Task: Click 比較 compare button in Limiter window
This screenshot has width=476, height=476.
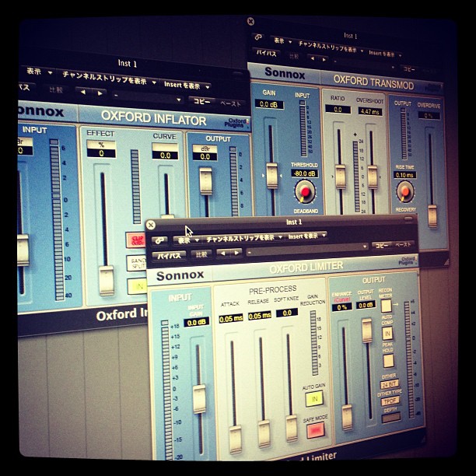Action: 201,254
